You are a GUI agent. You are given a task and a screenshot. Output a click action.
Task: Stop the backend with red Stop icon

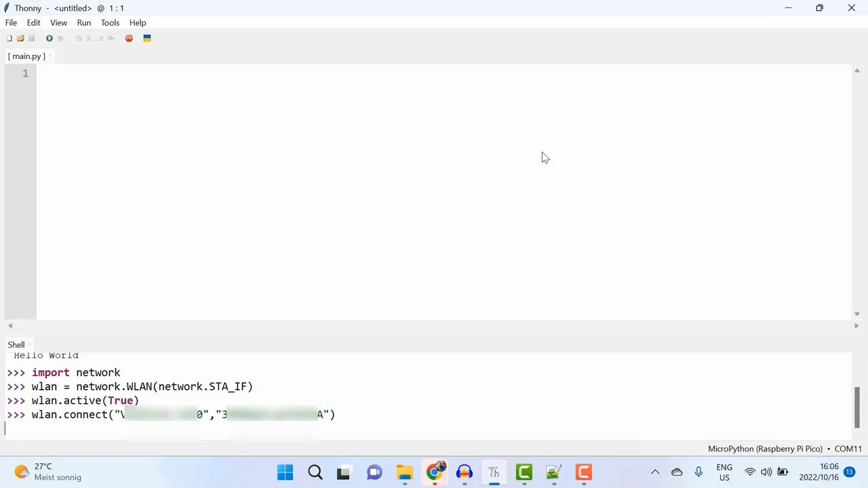pyautogui.click(x=129, y=39)
